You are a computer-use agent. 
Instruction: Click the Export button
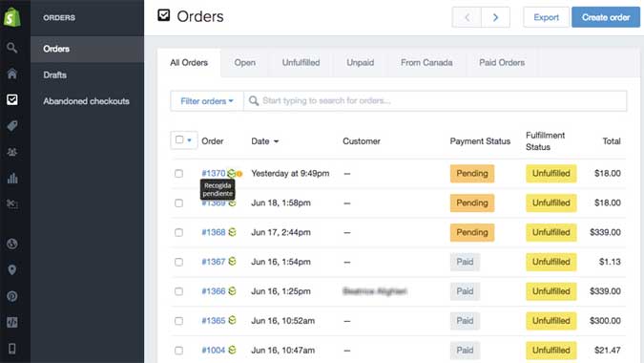point(546,17)
